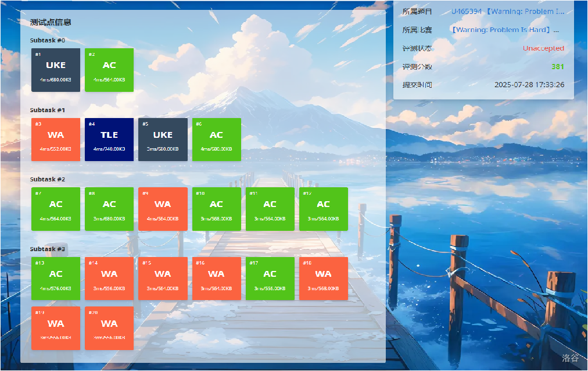Open the contest link under the problem
Viewport: 588px width, 371px height.
[505, 30]
